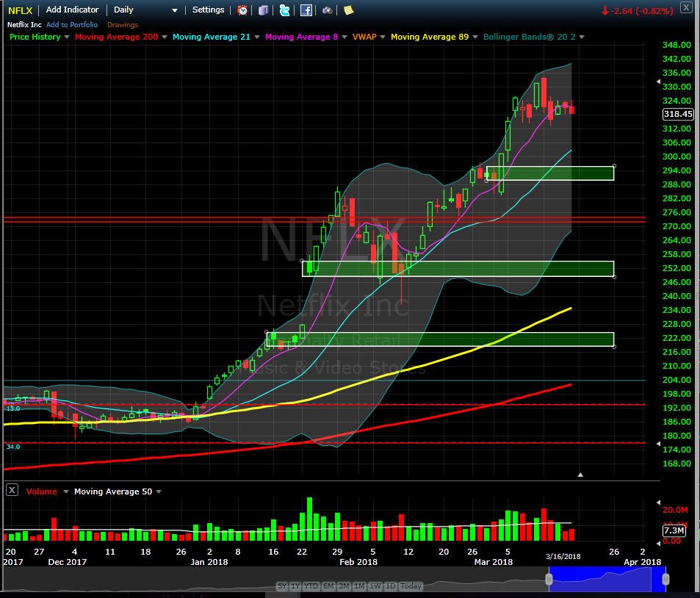
Task: Select the 1Y time range button
Action: [x=295, y=586]
